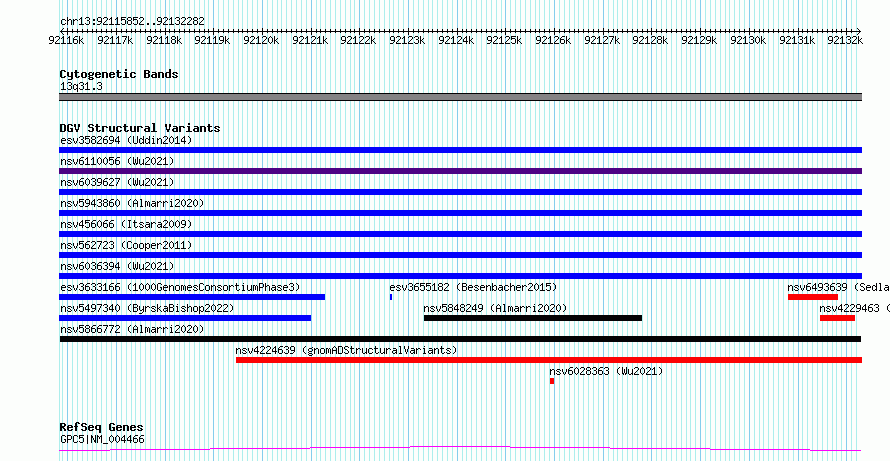Click the 92120k ruler label

(261, 40)
